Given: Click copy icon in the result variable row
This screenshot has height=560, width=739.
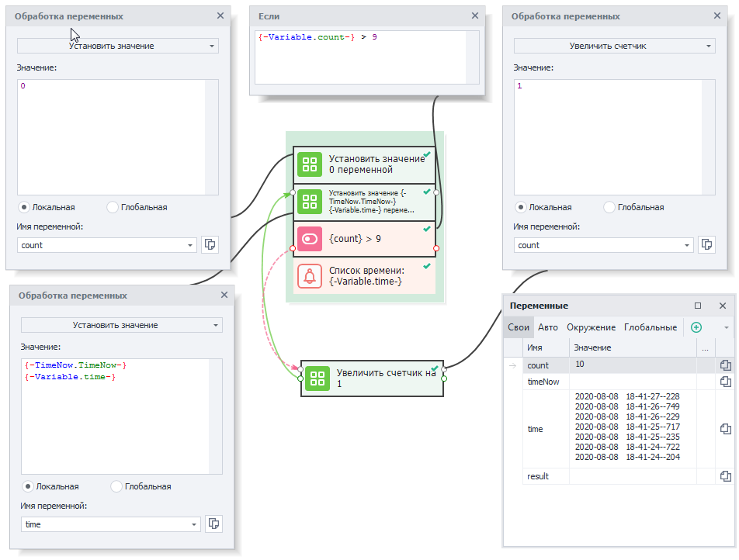Looking at the screenshot, I should tap(725, 476).
